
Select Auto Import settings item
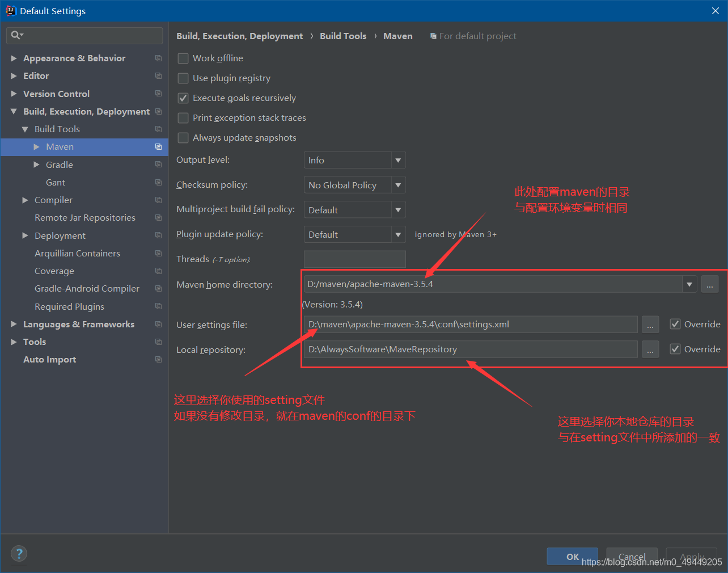(49, 360)
